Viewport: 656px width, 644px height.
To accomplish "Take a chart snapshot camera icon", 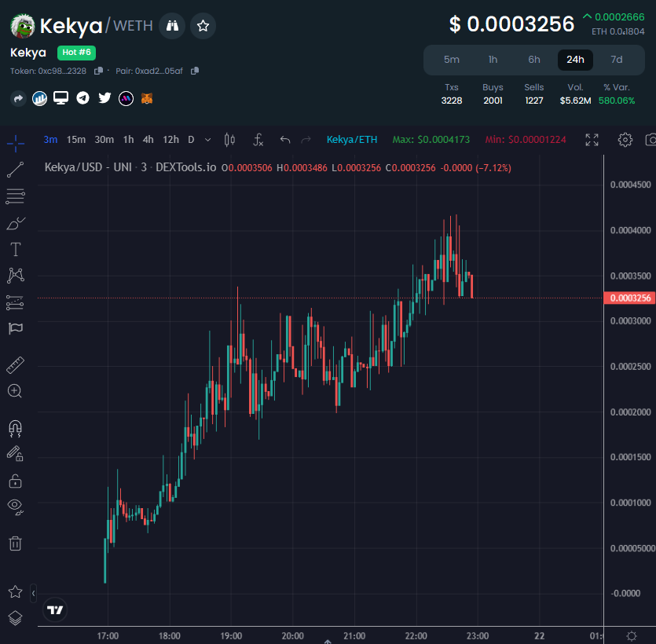I will [x=651, y=140].
